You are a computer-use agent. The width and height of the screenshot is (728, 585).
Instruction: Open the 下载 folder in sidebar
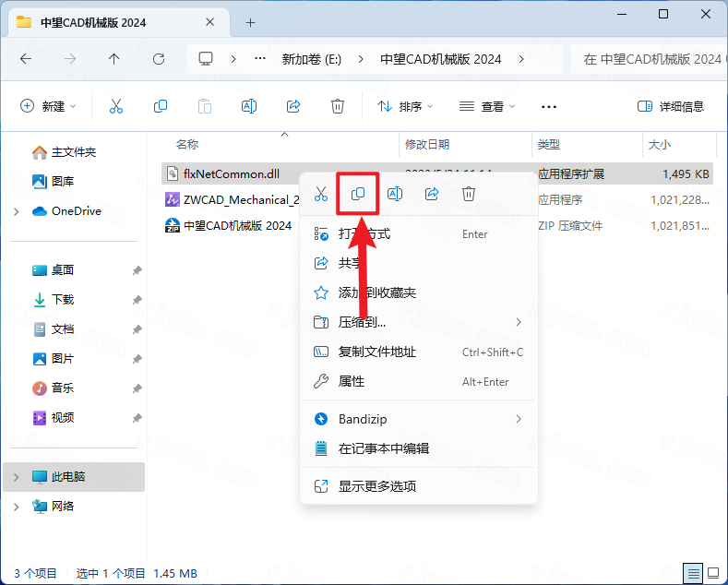[63, 300]
